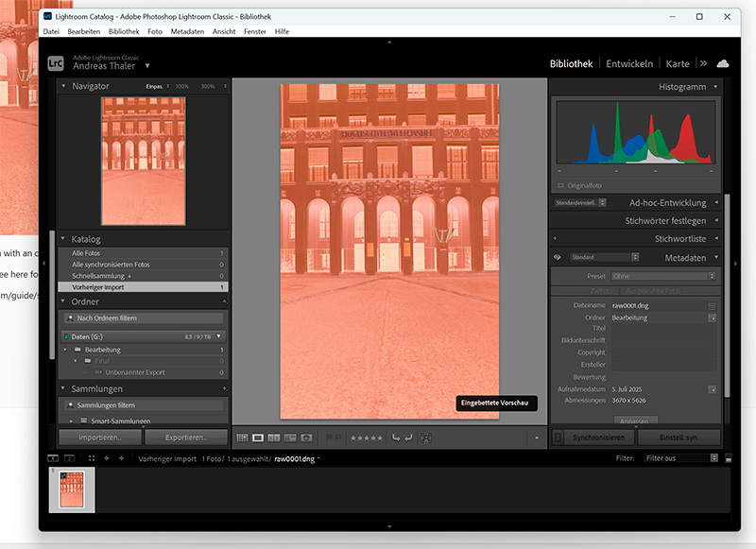The width and height of the screenshot is (756, 549).
Task: Toggle Originalfoto checkbox under histogram
Action: coord(560,185)
